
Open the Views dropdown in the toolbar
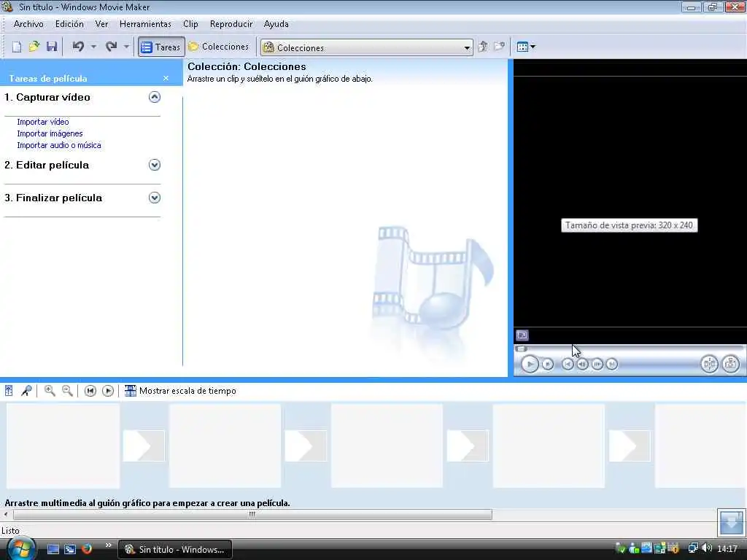pyautogui.click(x=526, y=47)
